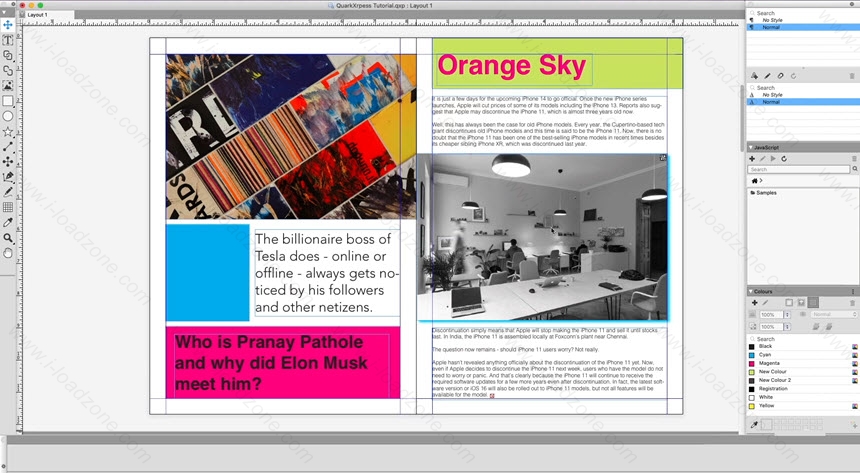The height and width of the screenshot is (473, 860).
Task: Click the update style sheet refresh icon
Action: [793, 76]
